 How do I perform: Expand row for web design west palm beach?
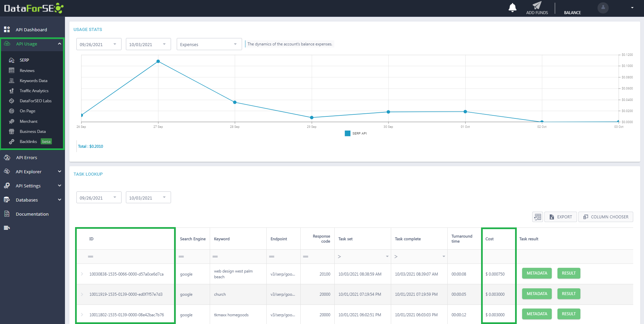tap(82, 274)
